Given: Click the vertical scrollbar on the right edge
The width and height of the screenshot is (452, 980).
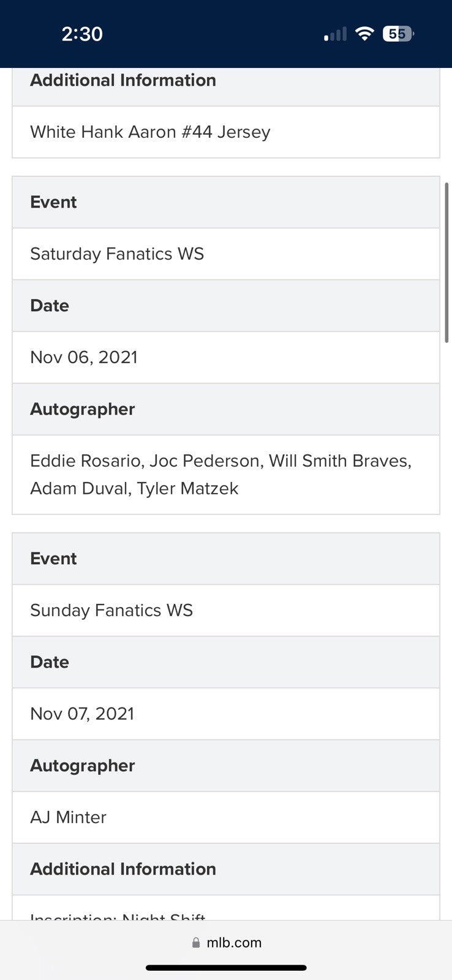Looking at the screenshot, I should point(447,263).
